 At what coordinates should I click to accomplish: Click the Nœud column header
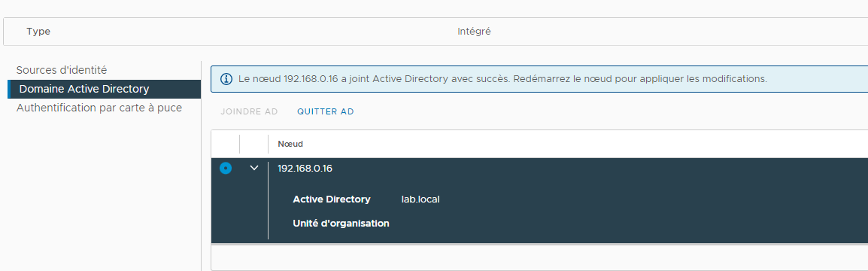(290, 144)
